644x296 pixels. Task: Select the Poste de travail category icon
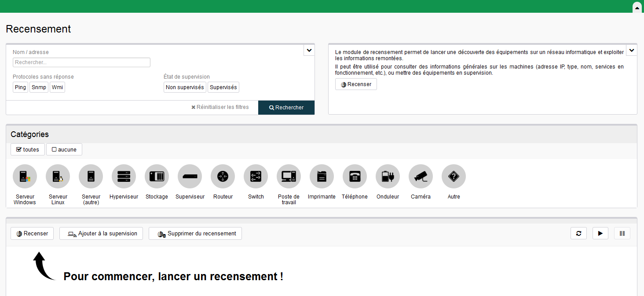289,177
